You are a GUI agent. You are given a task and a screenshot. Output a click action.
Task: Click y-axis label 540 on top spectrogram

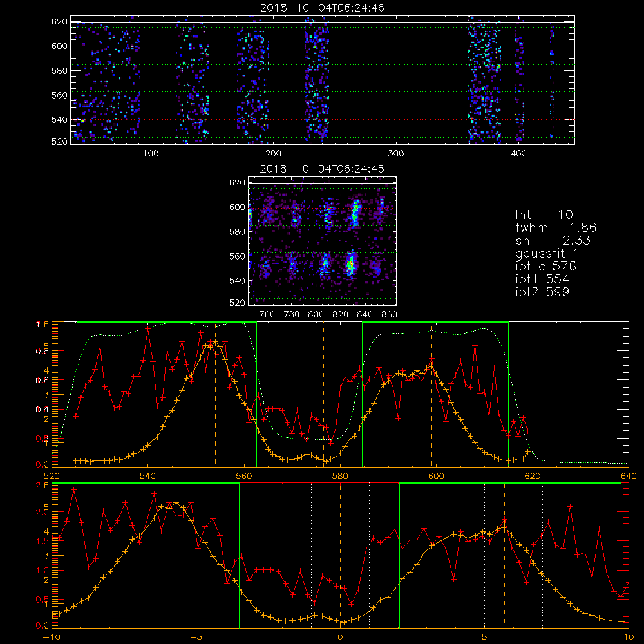click(59, 120)
